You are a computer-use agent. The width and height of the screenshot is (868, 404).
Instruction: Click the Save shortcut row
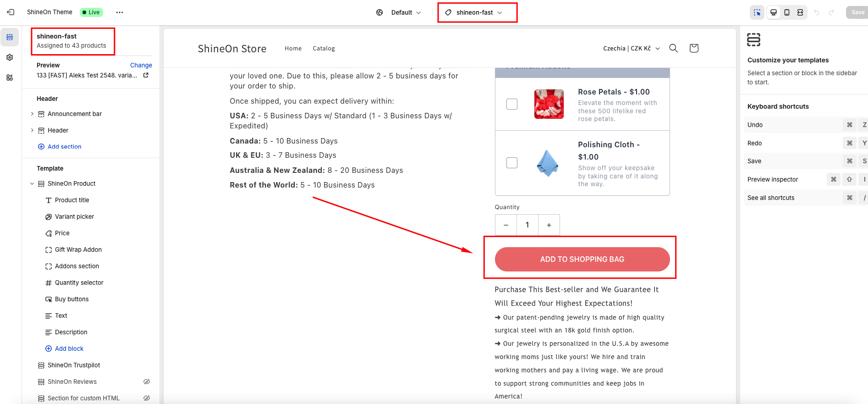(806, 161)
